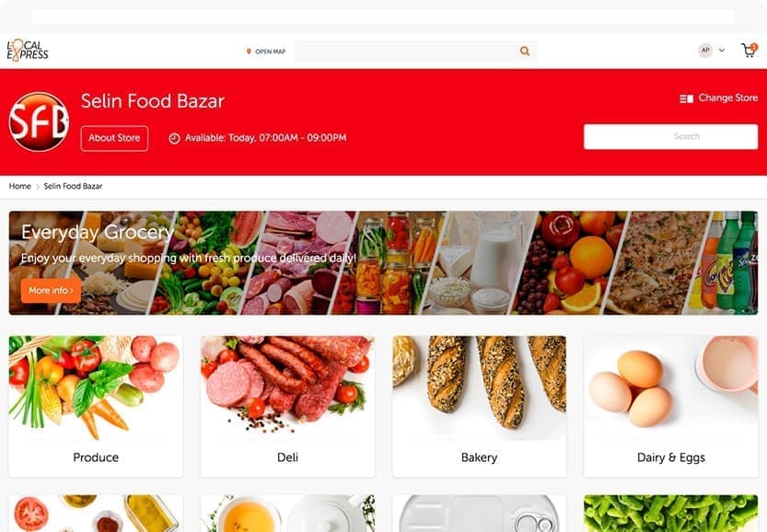Click the Local Express logo

(x=28, y=51)
